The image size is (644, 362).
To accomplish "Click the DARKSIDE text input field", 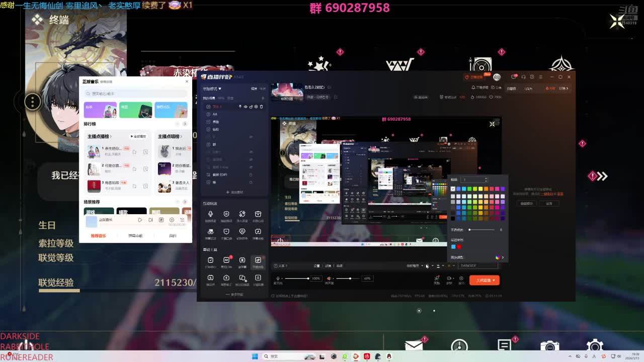I will pyautogui.click(x=478, y=265).
